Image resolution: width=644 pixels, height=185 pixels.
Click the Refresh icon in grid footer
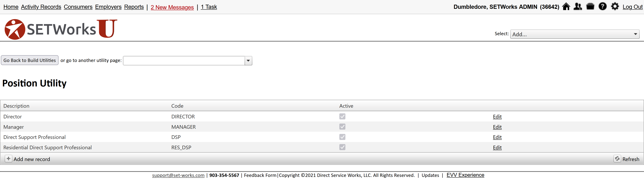point(617,159)
